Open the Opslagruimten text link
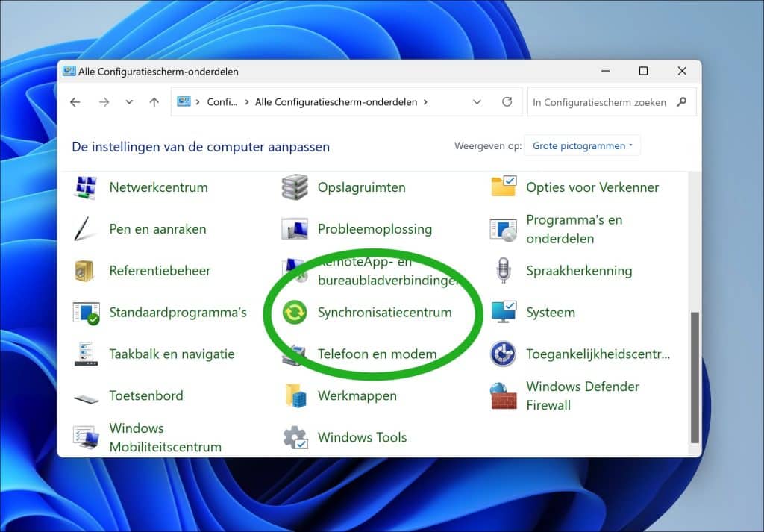This screenshot has height=532, width=764. click(362, 187)
